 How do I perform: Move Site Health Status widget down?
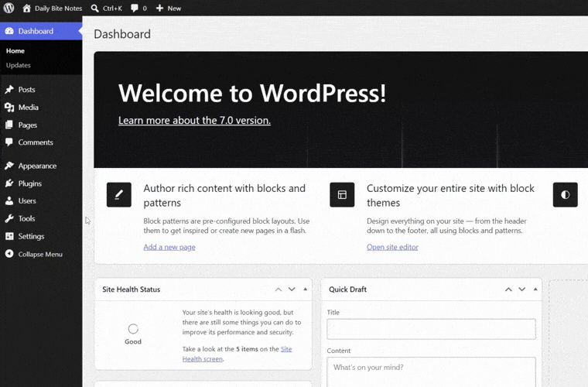point(292,289)
